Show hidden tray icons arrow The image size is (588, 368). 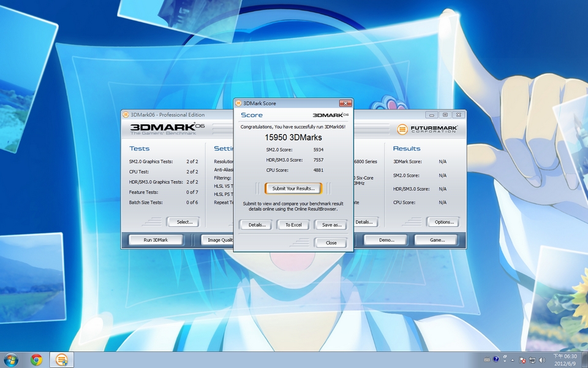coord(512,360)
